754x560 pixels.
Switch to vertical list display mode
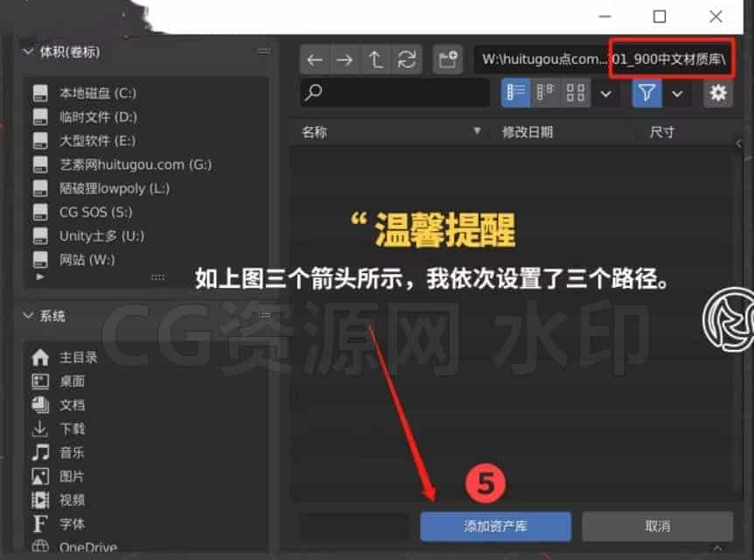pos(515,93)
